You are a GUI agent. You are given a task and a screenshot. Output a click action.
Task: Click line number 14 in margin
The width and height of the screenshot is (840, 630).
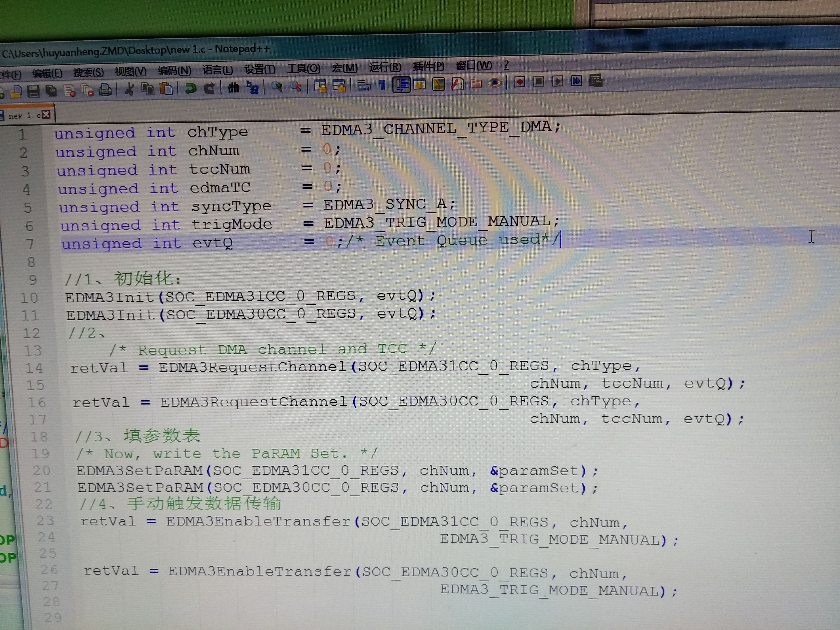click(x=34, y=367)
